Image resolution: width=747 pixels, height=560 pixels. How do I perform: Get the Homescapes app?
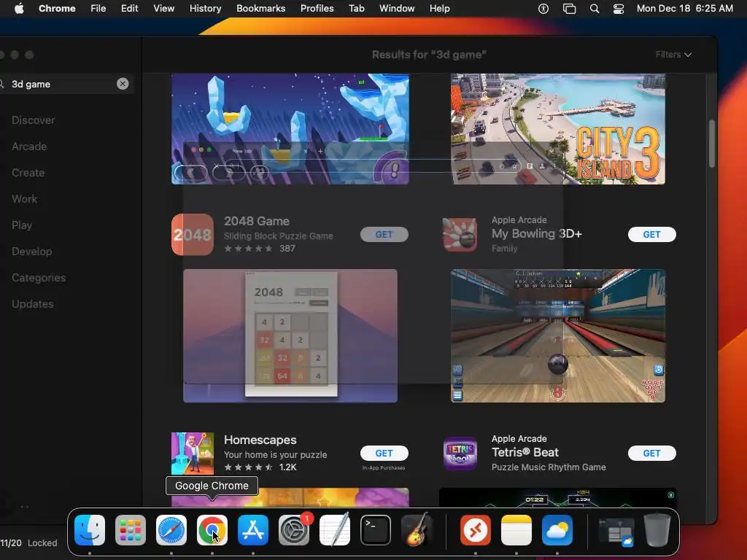(x=384, y=453)
